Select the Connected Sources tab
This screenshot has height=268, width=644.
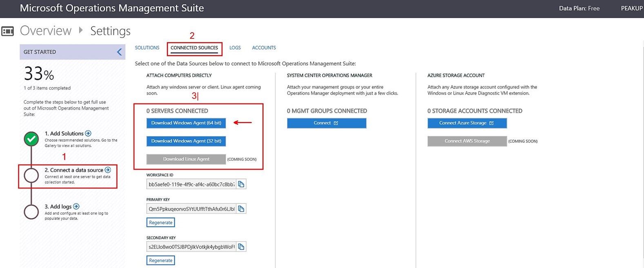194,48
